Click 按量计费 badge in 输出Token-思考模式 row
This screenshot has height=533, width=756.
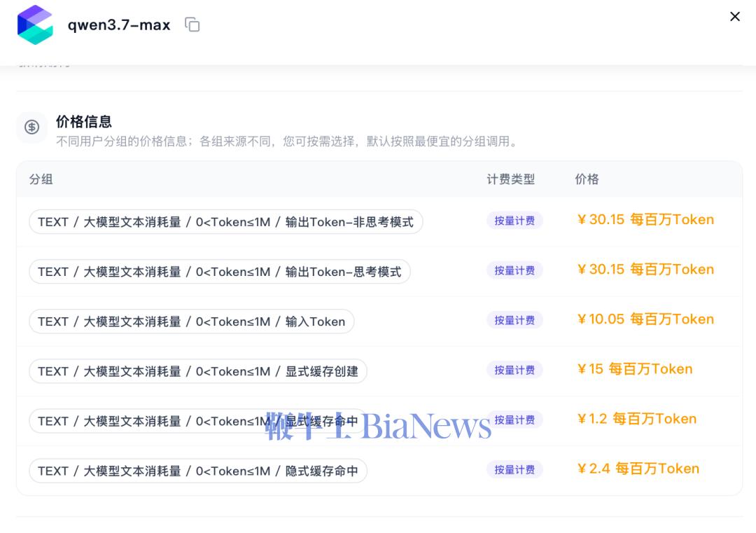(514, 270)
